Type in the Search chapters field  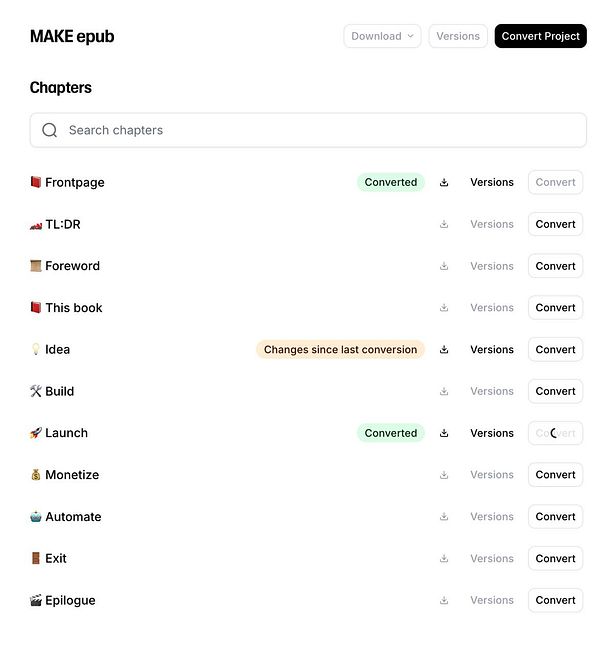[x=320, y=130]
